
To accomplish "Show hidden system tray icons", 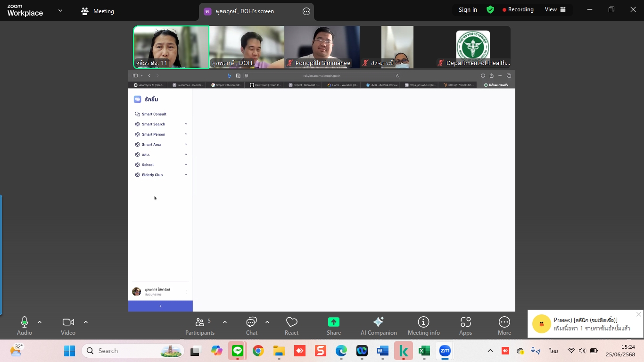I will pos(490,351).
